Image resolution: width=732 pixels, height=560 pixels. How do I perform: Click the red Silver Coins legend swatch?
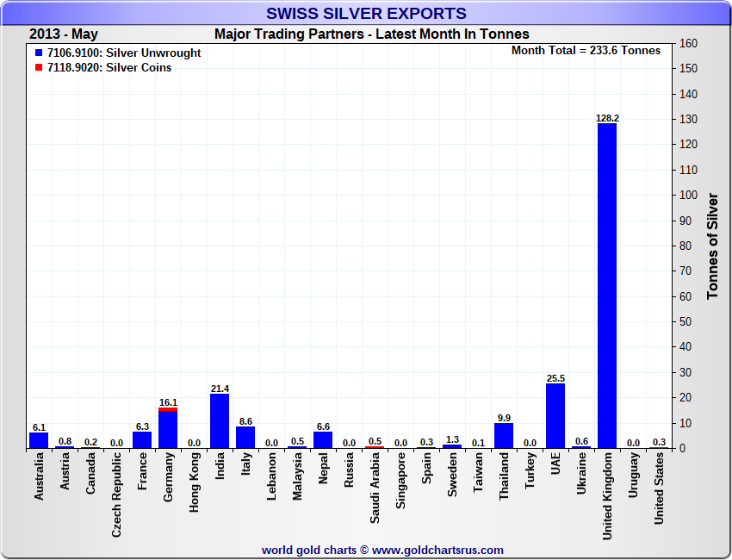(39, 68)
